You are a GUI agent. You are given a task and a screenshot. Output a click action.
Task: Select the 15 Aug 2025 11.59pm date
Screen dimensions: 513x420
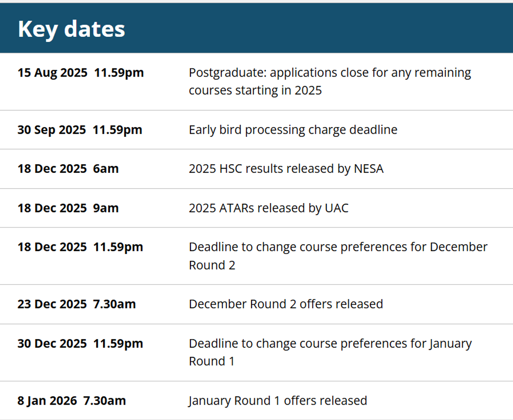81,73
